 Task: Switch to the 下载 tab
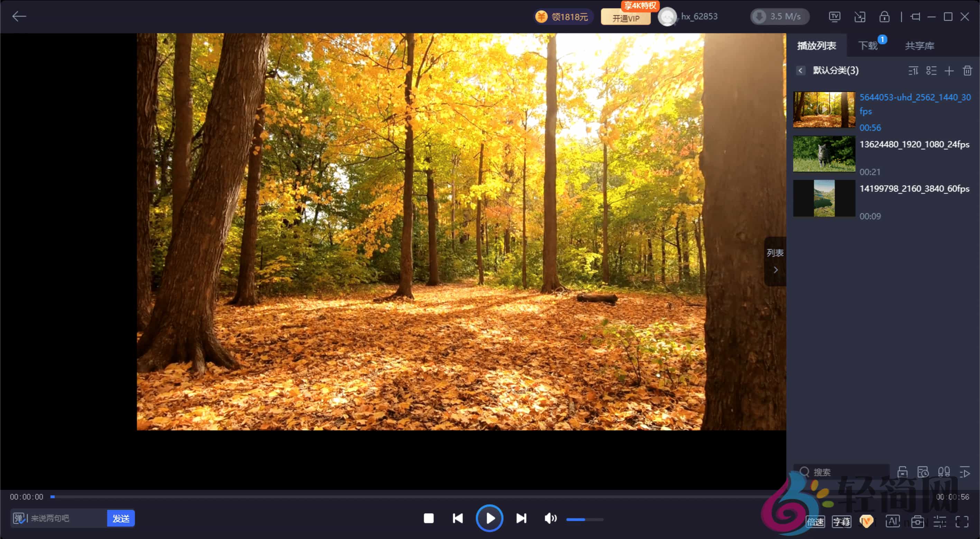[868, 46]
